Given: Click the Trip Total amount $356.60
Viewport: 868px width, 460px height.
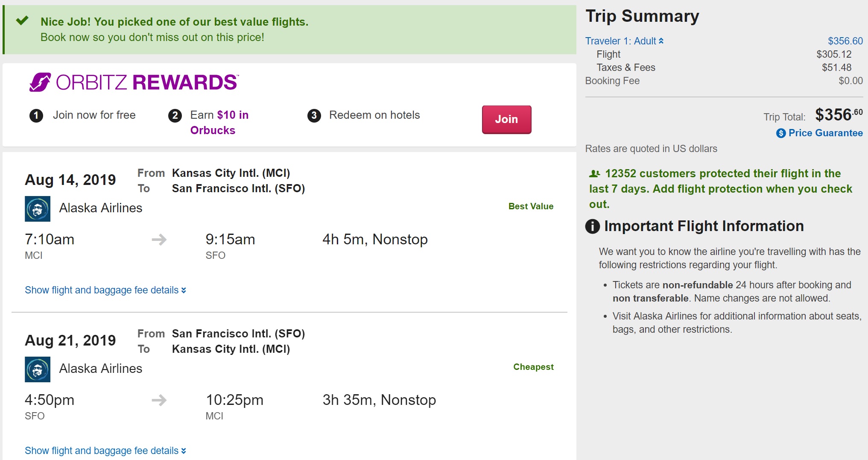Looking at the screenshot, I should point(839,114).
